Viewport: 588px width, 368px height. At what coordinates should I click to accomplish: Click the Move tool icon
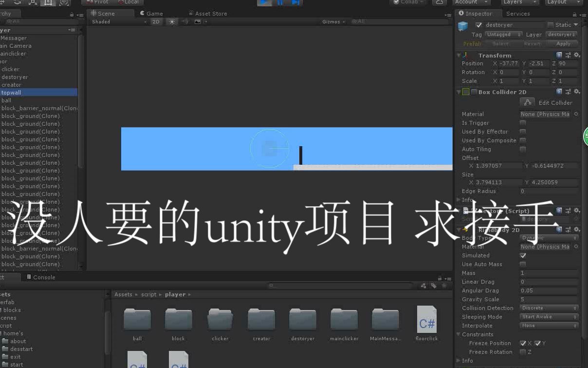point(3,2)
